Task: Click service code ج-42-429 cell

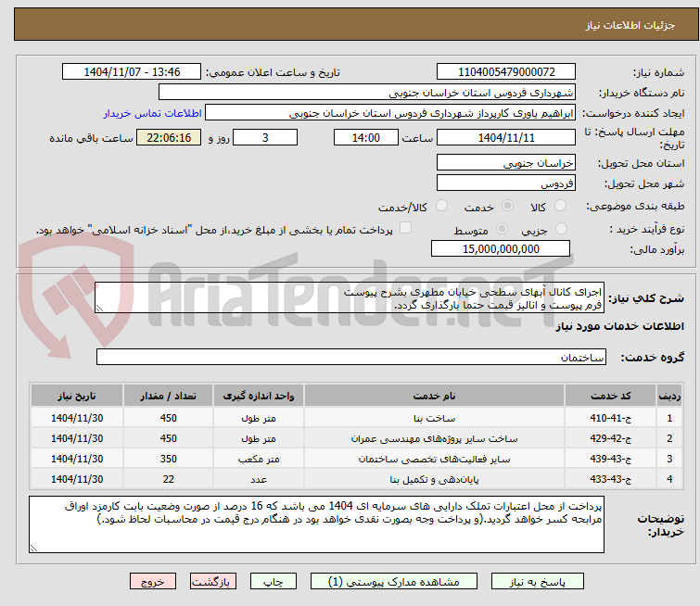Action: pyautogui.click(x=610, y=438)
